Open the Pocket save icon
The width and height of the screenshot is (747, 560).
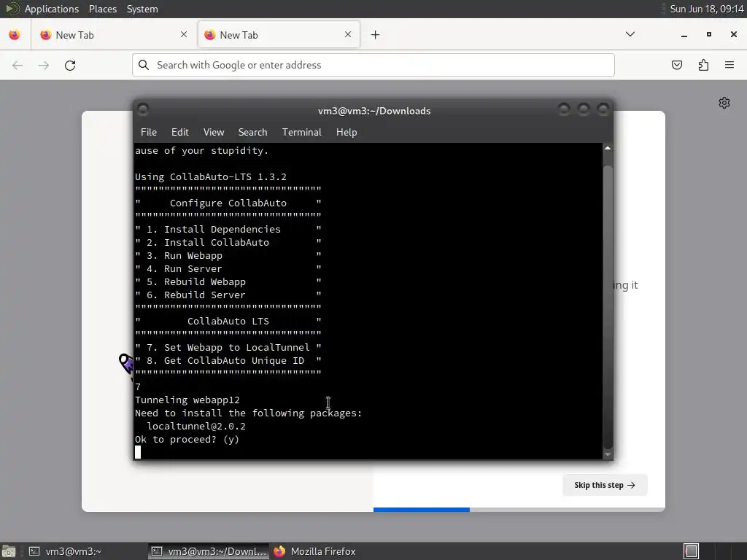pos(676,65)
